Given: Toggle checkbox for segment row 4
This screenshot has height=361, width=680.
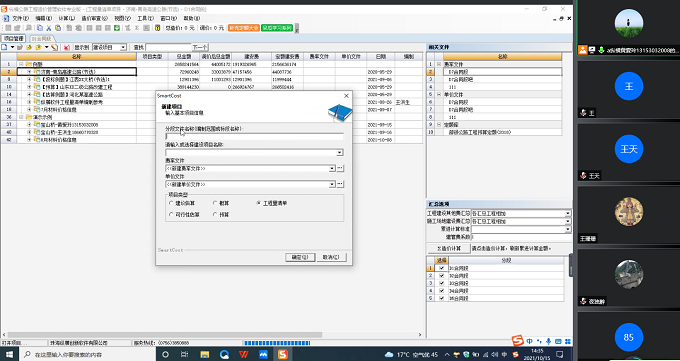Looking at the screenshot, I should pos(441,291).
